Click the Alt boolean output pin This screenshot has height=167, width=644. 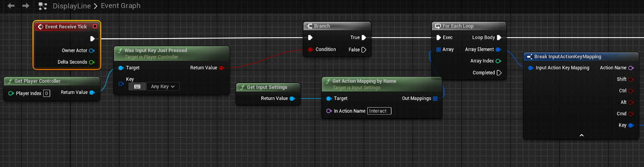631,102
